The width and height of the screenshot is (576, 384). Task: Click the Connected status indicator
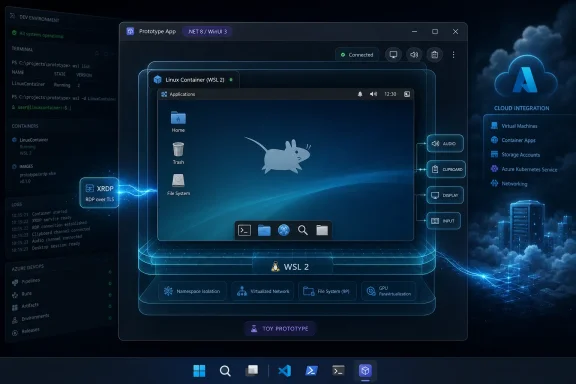coord(357,55)
